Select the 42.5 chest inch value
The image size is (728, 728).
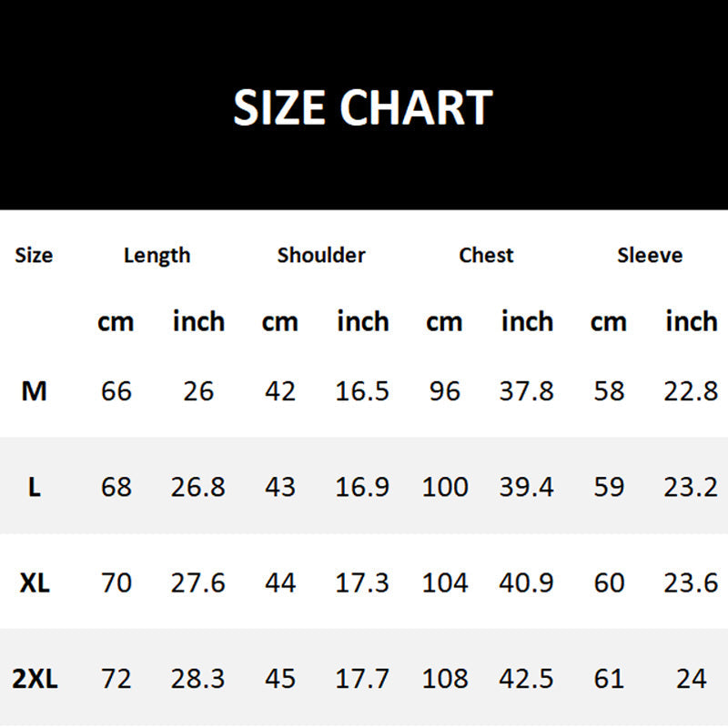[526, 679]
